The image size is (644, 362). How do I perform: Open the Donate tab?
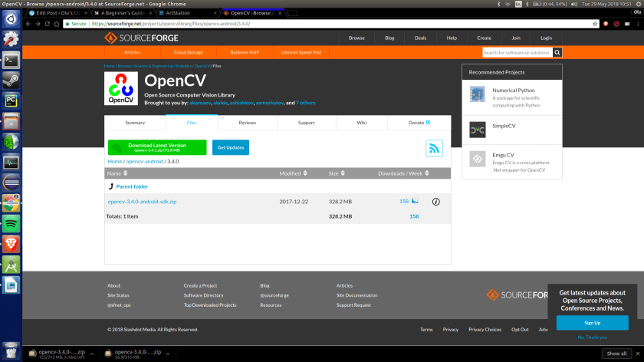419,123
